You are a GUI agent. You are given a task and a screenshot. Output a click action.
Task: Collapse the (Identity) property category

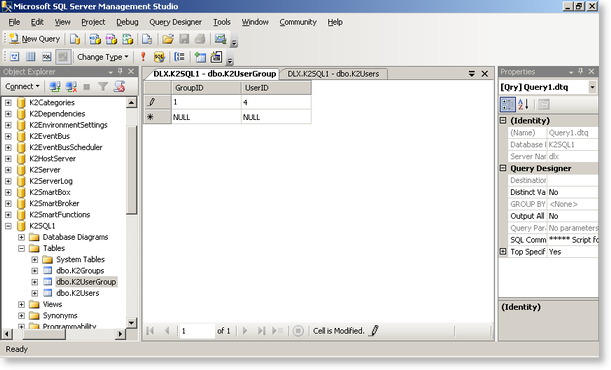503,121
